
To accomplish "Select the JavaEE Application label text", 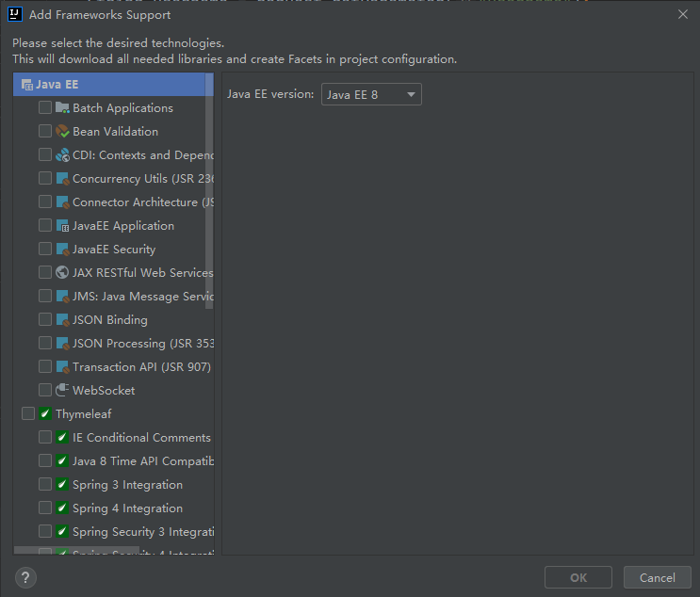I will click(123, 226).
